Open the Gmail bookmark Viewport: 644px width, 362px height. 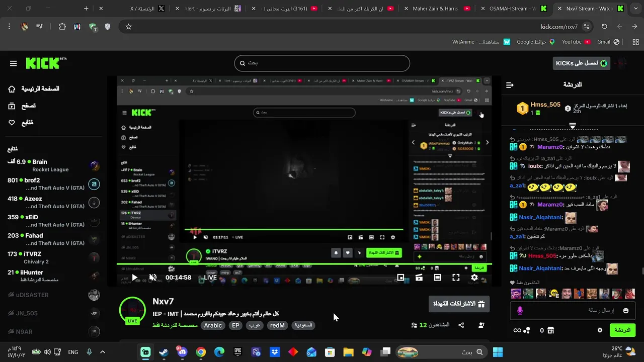[x=608, y=42]
